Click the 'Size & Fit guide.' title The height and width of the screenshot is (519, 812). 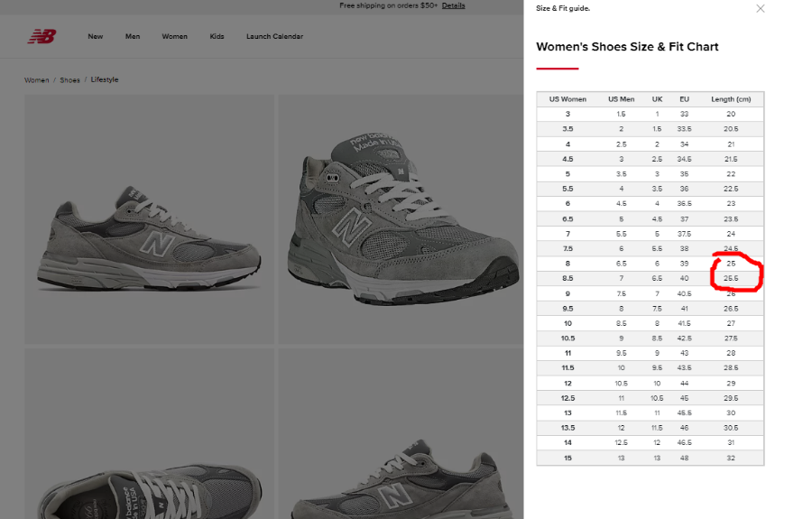(x=563, y=8)
